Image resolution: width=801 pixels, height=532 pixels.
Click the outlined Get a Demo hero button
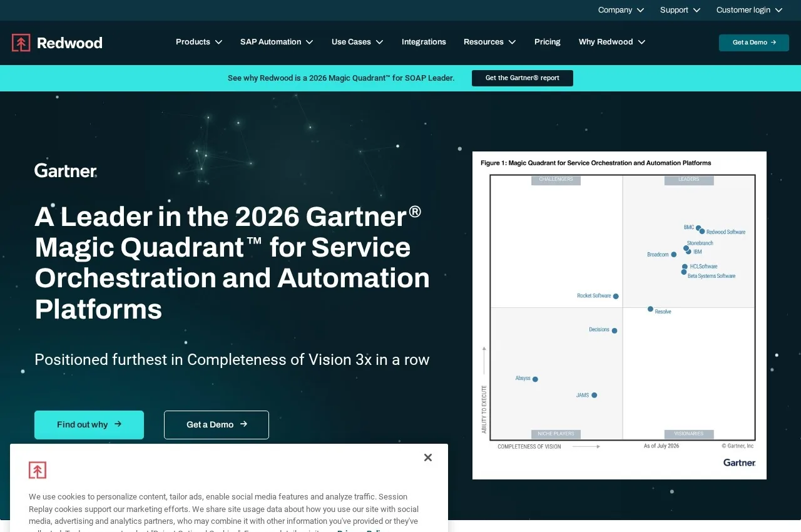coord(217,425)
